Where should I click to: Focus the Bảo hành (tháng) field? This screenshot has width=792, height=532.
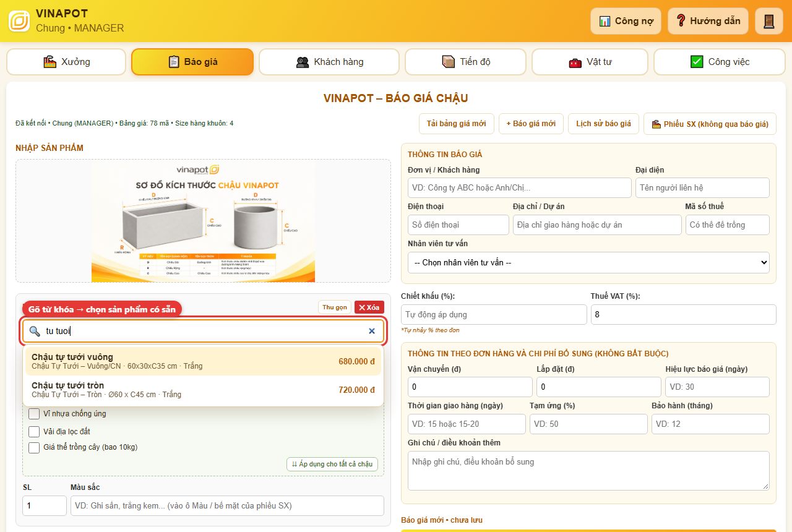(x=710, y=424)
